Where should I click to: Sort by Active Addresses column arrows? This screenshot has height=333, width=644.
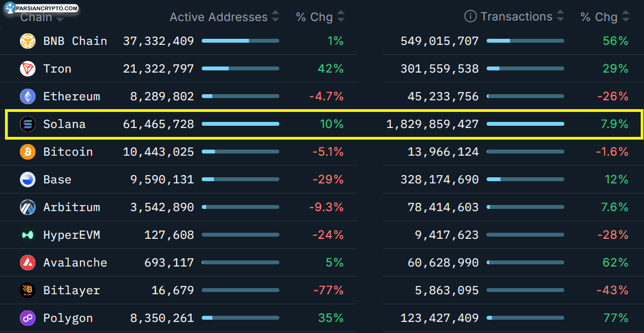pos(275,17)
